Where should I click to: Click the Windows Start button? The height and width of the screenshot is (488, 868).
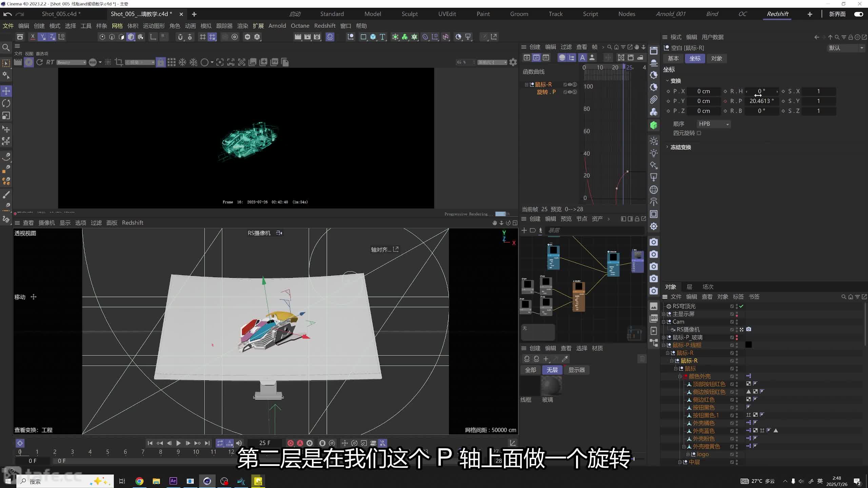point(8,481)
